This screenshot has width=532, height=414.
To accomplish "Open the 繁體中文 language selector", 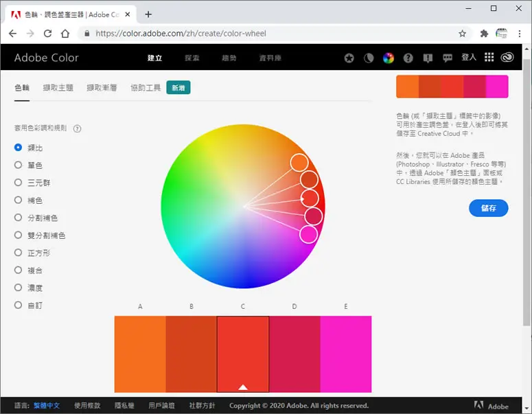I will point(47,406).
